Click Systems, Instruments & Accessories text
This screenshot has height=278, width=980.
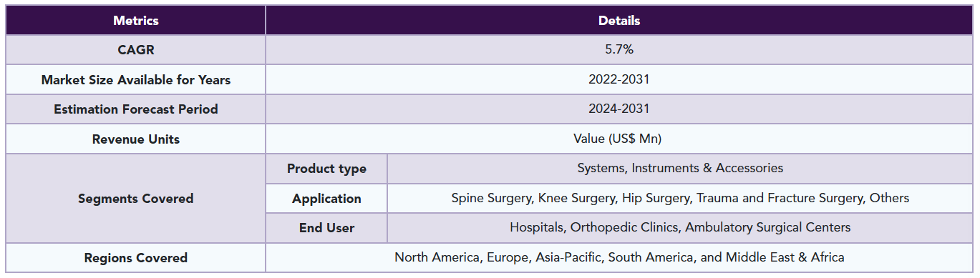(680, 169)
